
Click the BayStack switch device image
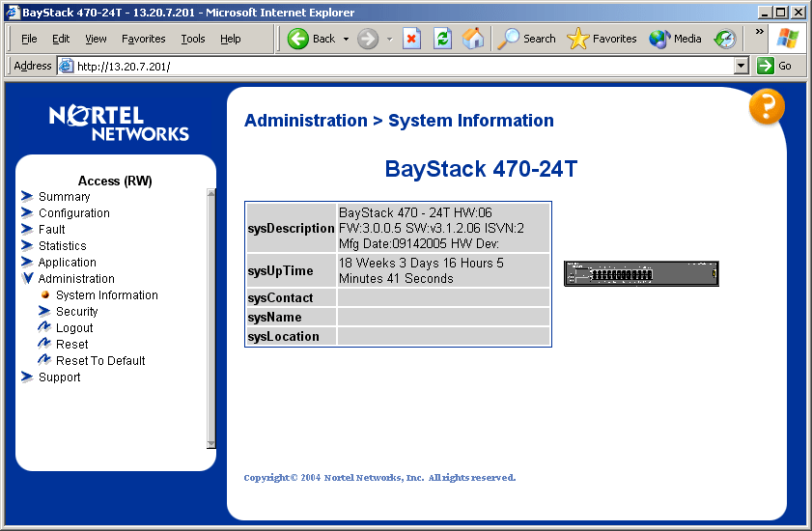tap(641, 273)
